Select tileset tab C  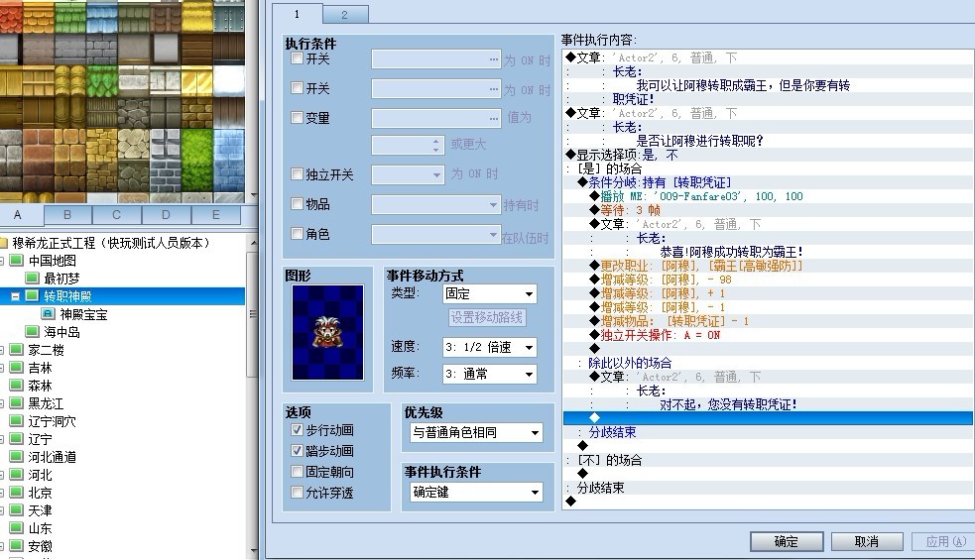(x=117, y=214)
